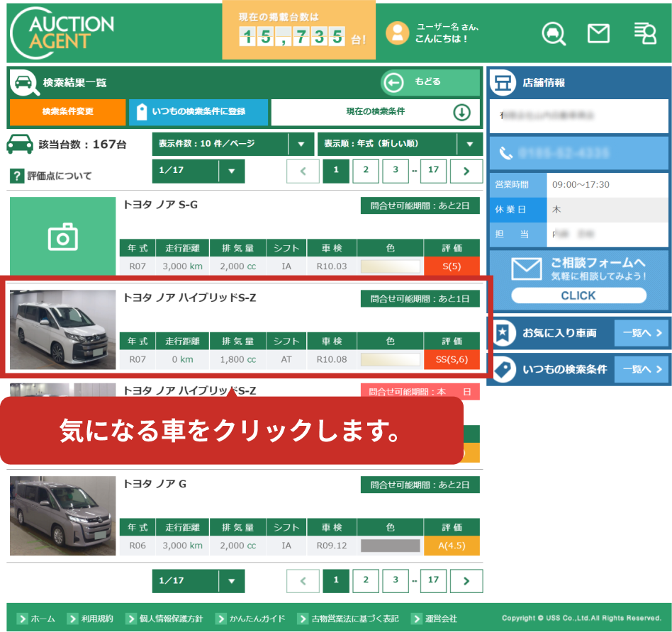The height and width of the screenshot is (632, 672).
Task: Open the 表示順 年式 sort dropdown
Action: [x=399, y=144]
